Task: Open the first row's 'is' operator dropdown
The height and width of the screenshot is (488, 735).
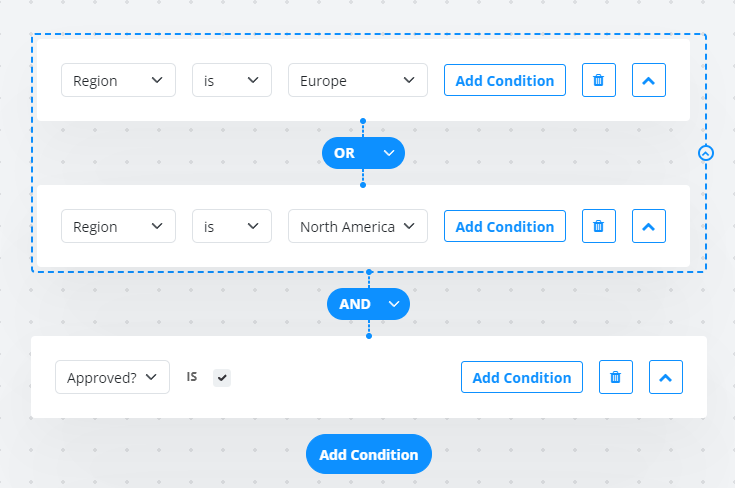Action: (231, 80)
